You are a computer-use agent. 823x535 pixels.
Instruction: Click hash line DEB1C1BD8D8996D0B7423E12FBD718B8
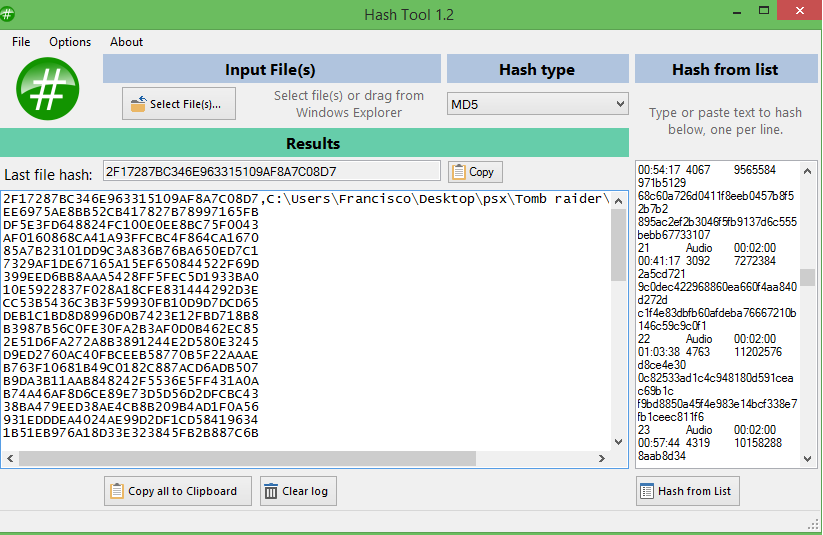coord(131,316)
